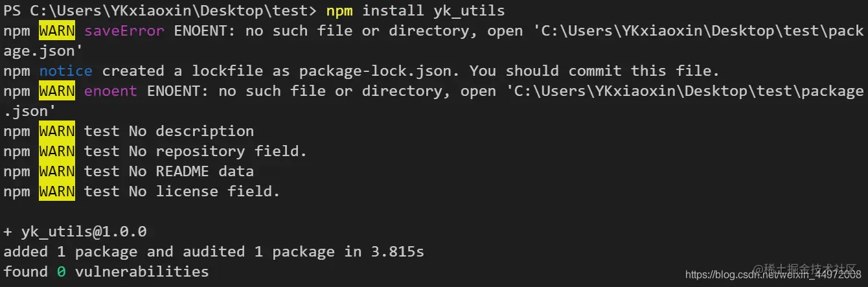Click the yellow WARN label before enoent
Image resolution: width=868 pixels, height=287 pixels.
57,91
